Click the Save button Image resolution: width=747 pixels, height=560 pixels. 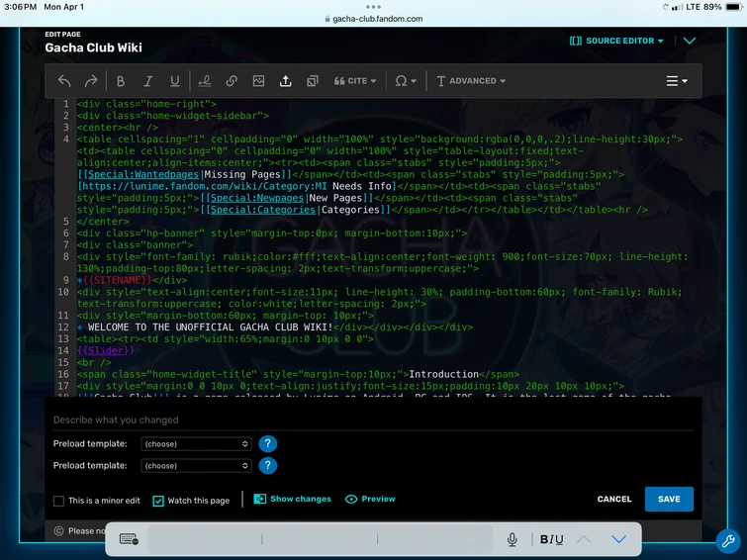pos(669,499)
